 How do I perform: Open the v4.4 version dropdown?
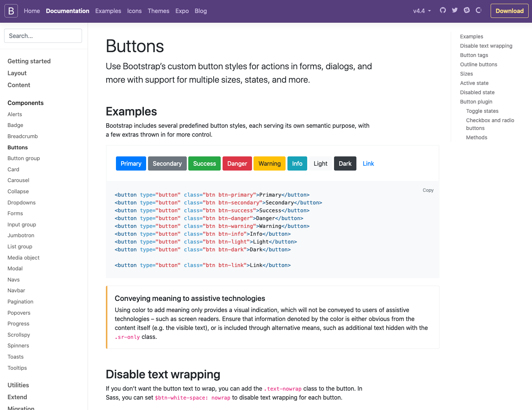[422, 11]
